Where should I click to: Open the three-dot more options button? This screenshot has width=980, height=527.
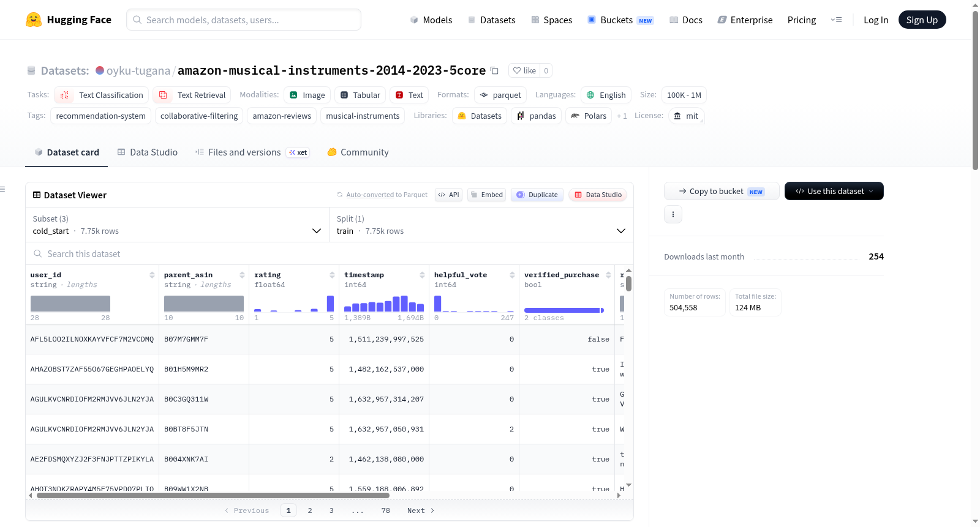(673, 214)
